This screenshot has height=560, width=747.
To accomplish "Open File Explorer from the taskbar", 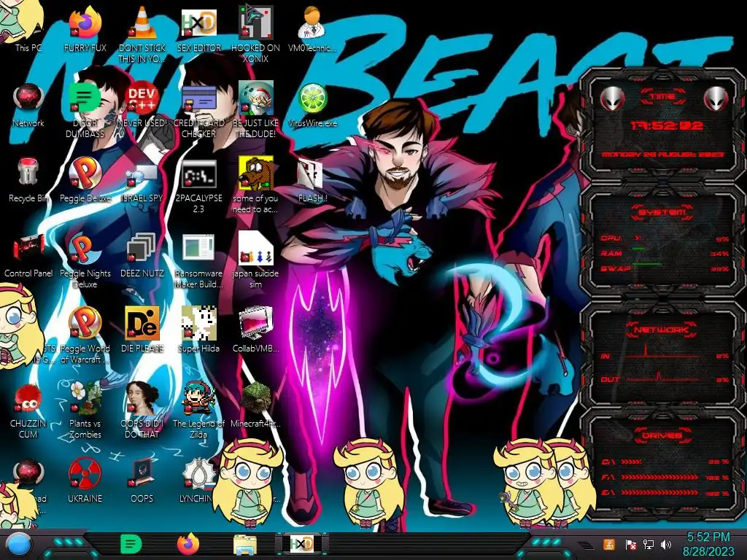I will point(245,545).
